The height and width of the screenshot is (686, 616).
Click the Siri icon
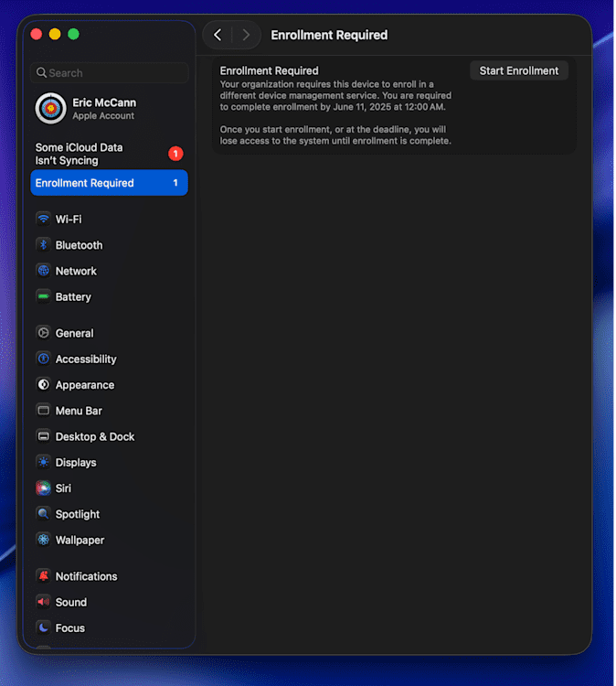click(43, 488)
